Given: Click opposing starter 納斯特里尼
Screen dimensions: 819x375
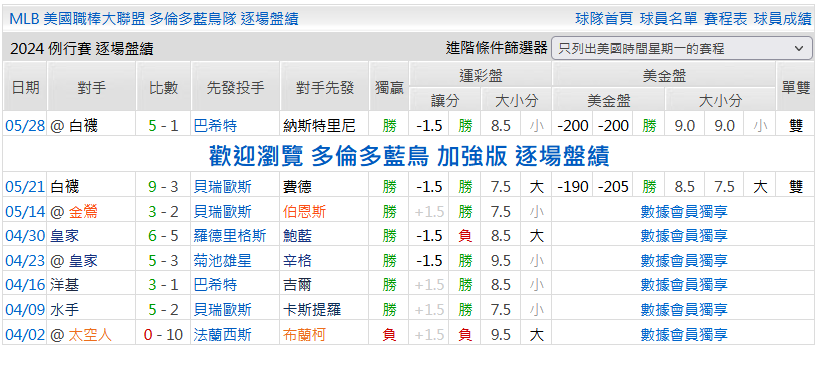Looking at the screenshot, I should pos(319,126).
